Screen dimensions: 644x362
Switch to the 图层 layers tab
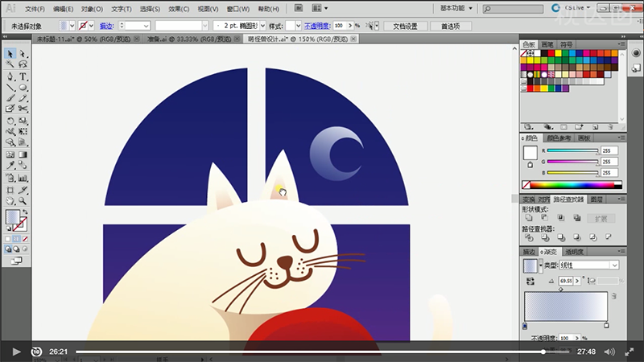pyautogui.click(x=597, y=200)
